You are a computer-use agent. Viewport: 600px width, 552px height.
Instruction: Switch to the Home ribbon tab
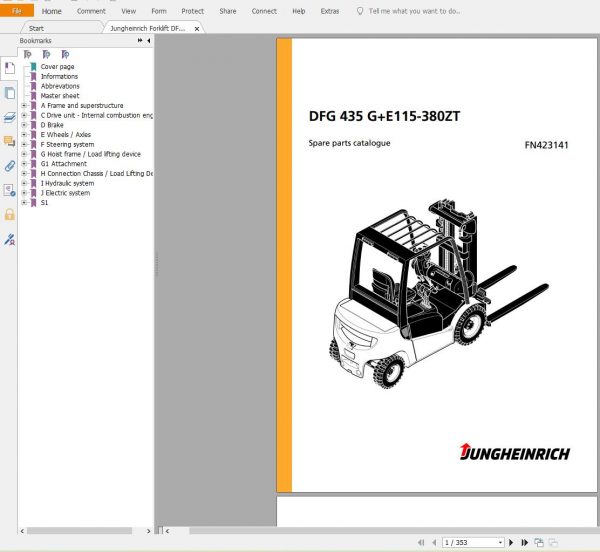click(x=52, y=11)
